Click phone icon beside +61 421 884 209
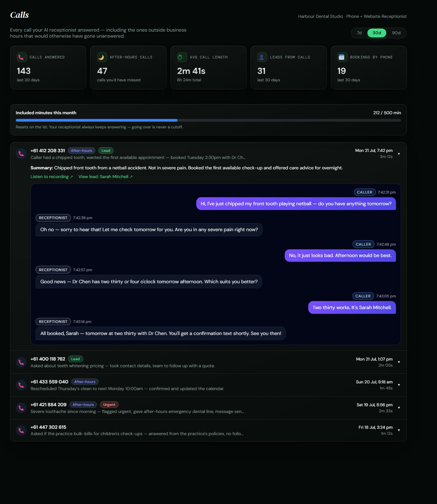 [x=21, y=408]
